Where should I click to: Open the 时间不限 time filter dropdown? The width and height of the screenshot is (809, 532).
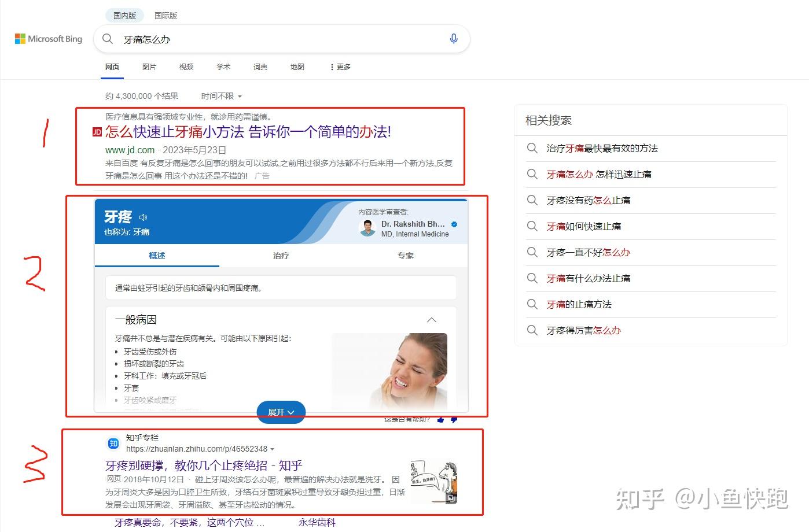coord(222,96)
